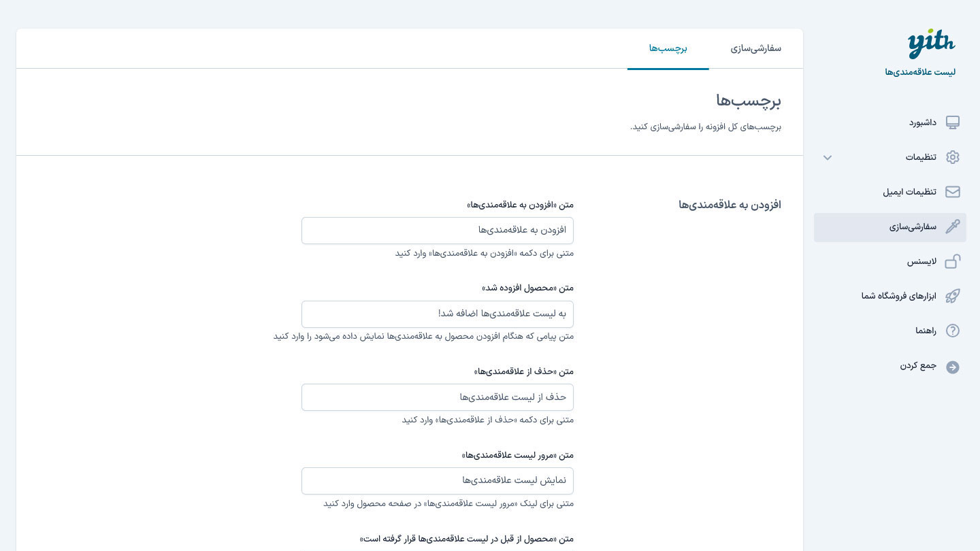Click the collapse arrow circle icon
The width and height of the screenshot is (980, 551).
pyautogui.click(x=953, y=367)
